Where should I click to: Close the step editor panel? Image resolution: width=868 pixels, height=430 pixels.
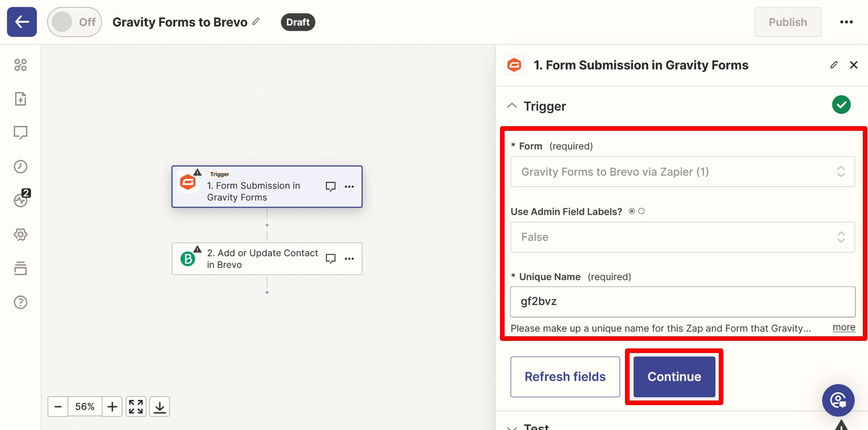[854, 65]
